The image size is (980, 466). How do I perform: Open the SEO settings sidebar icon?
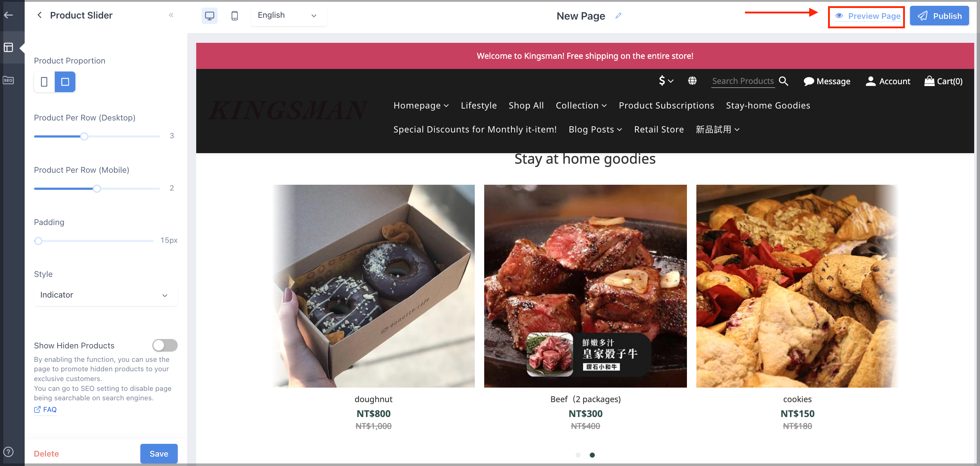tap(8, 80)
